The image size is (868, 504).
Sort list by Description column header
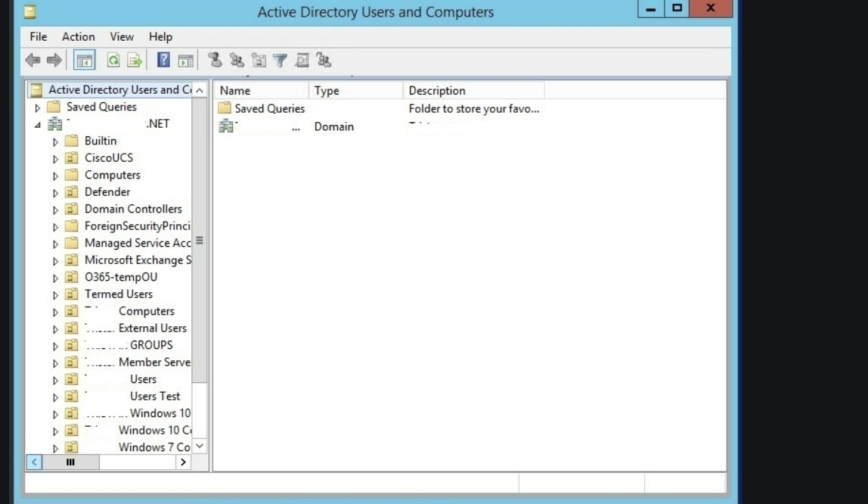tap(474, 90)
